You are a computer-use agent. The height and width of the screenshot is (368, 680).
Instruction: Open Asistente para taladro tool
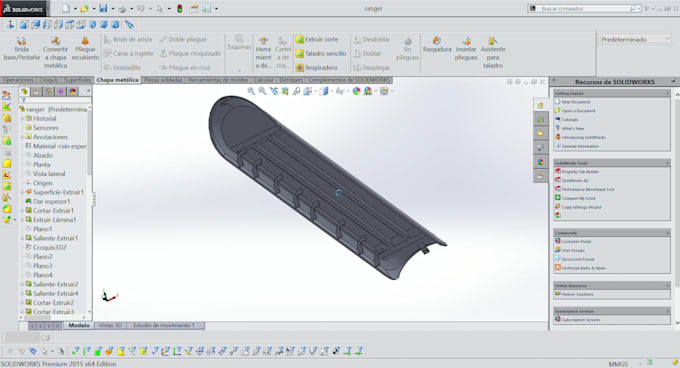(x=493, y=52)
